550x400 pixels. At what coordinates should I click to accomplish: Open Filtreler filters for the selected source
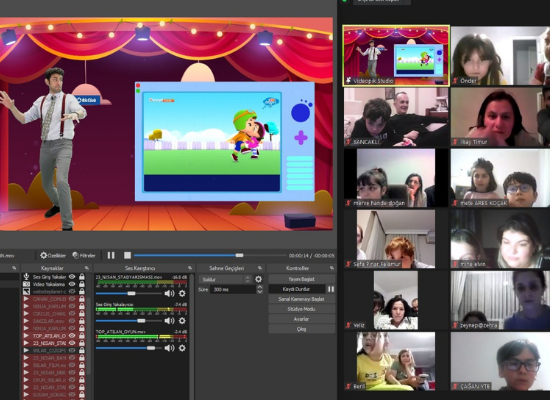84,255
